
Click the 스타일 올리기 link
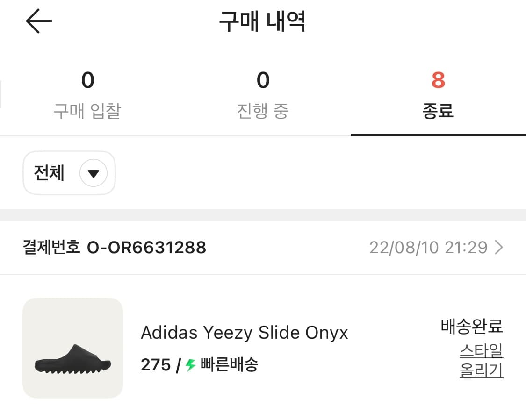[481, 364]
